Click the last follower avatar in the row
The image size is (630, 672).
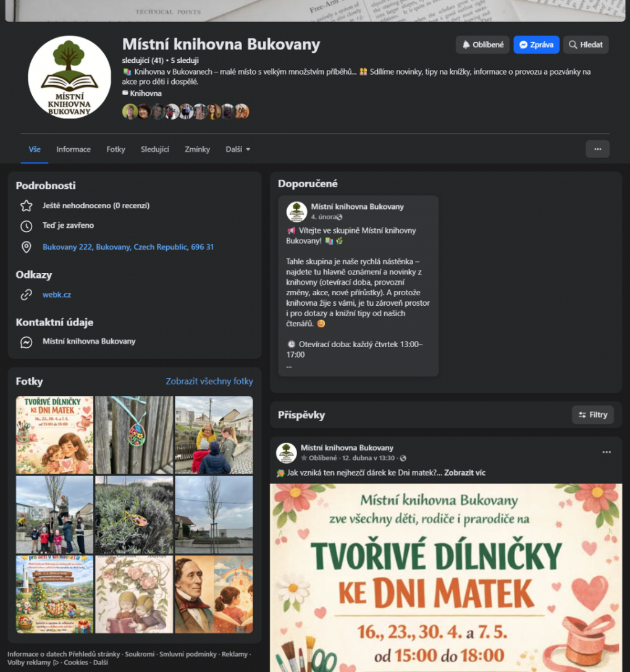tap(242, 111)
